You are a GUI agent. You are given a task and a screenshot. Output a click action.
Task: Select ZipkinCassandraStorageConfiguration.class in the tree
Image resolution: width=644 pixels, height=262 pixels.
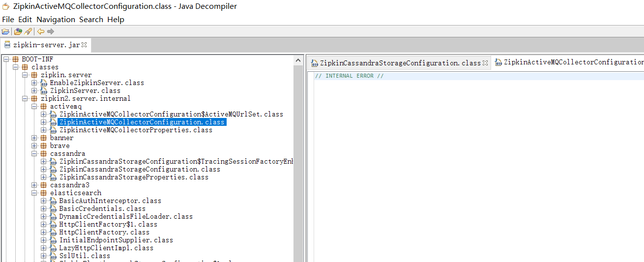pyautogui.click(x=140, y=169)
